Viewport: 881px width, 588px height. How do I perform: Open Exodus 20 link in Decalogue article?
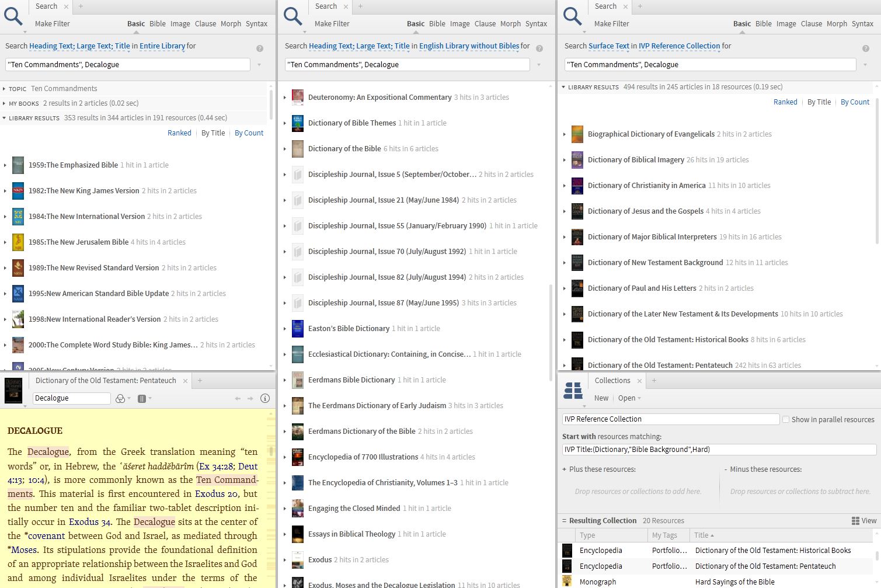click(217, 494)
